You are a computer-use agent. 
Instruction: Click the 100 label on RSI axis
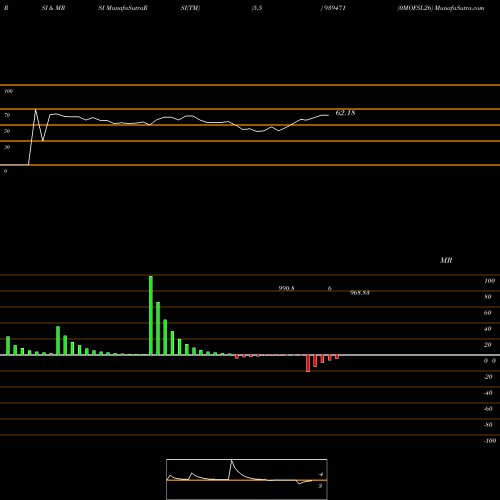[x=8, y=91]
